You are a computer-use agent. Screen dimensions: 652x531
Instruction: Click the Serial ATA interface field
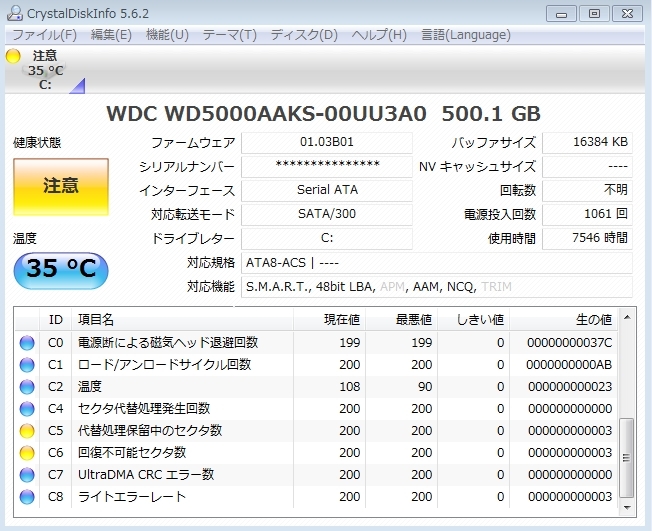327,190
